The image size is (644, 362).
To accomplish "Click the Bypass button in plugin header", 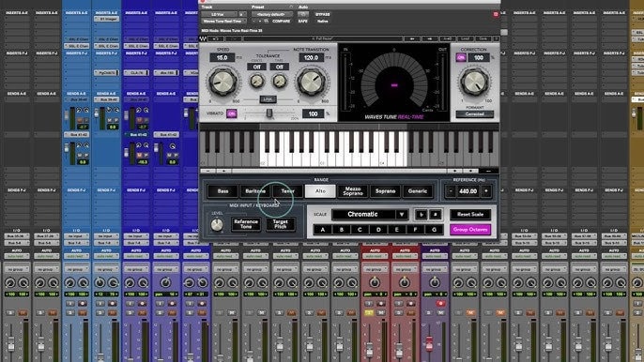I will coord(322,14).
